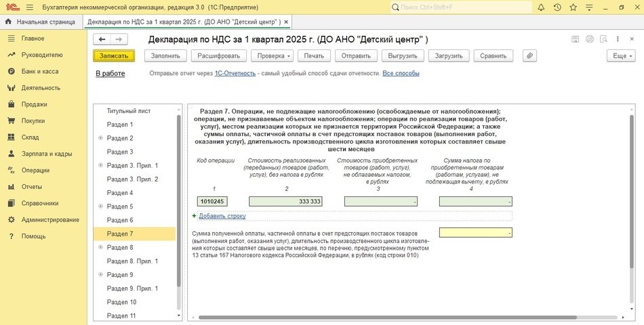The height and width of the screenshot is (325, 644).
Task: Expand the Раздел 9 tree node
Action: pos(100,275)
